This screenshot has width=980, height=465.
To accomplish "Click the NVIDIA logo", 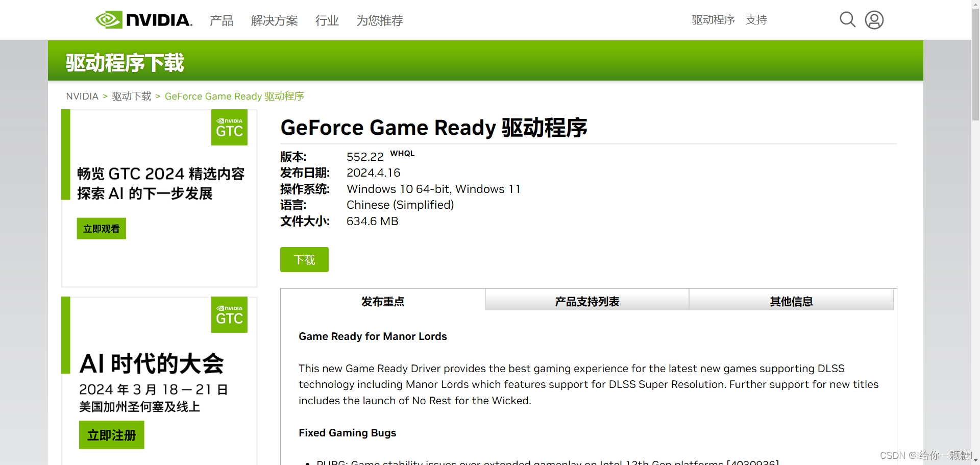I will tap(144, 20).
